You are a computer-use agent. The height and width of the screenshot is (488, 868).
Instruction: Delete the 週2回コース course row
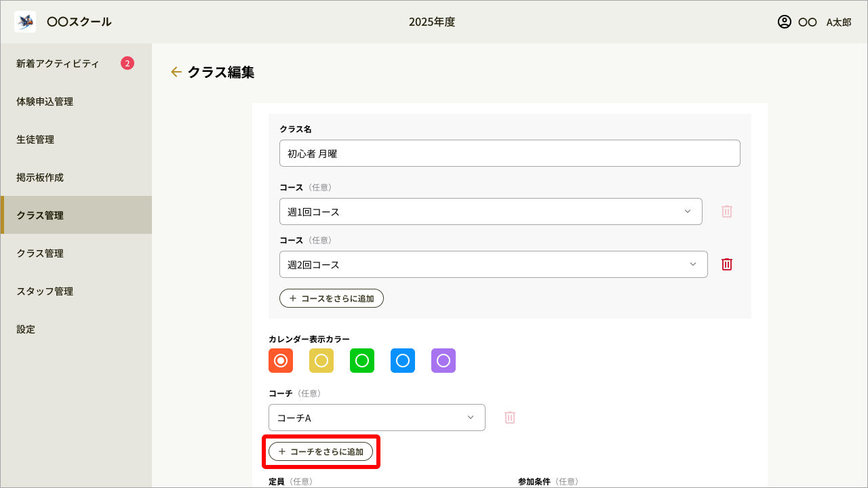click(727, 264)
